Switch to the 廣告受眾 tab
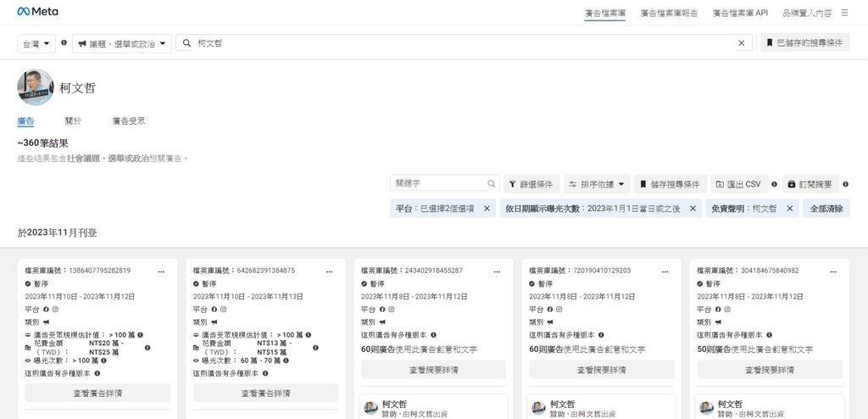This screenshot has width=868, height=419. pyautogui.click(x=129, y=120)
